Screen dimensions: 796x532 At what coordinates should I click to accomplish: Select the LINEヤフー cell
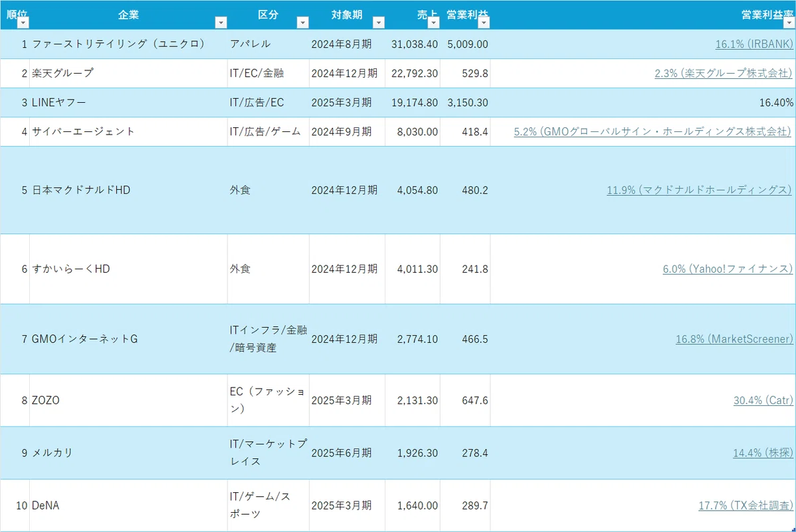pos(129,103)
